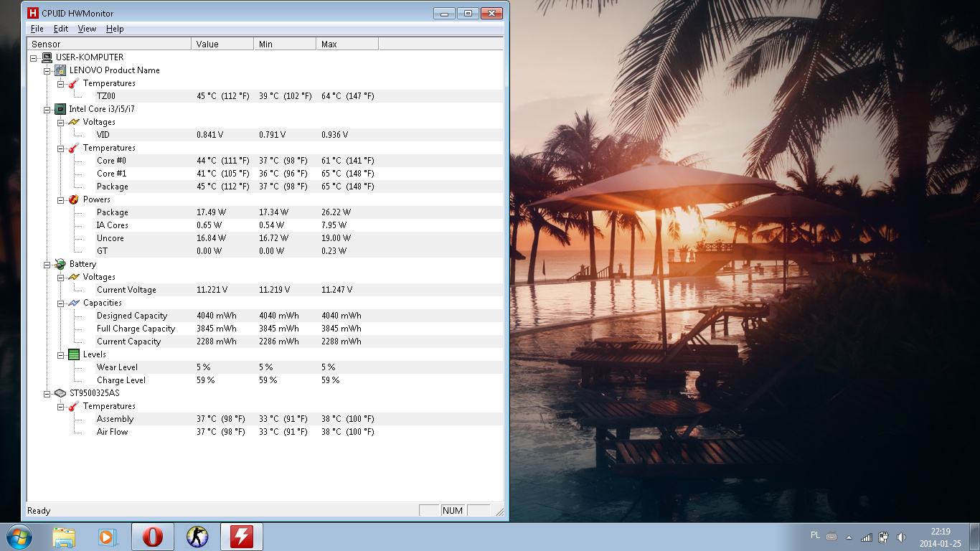Image resolution: width=980 pixels, height=551 pixels.
Task: Click the keyboard icon in the tray
Action: (831, 536)
